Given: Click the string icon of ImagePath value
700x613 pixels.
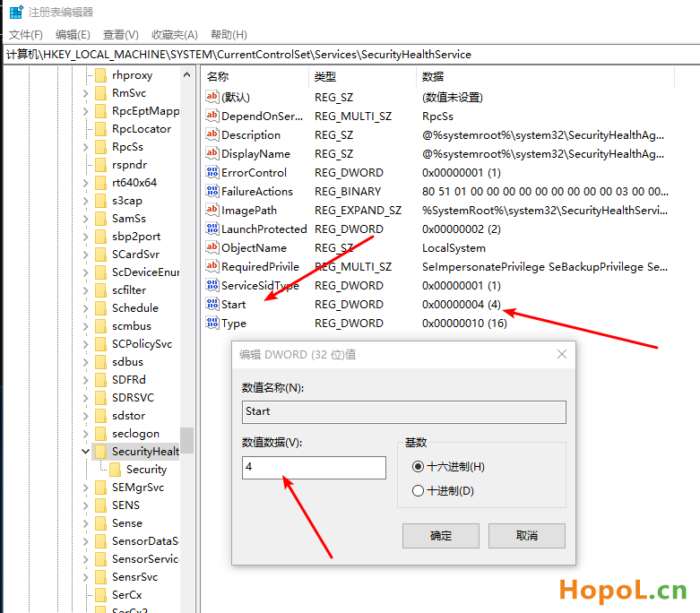Looking at the screenshot, I should pos(212,210).
